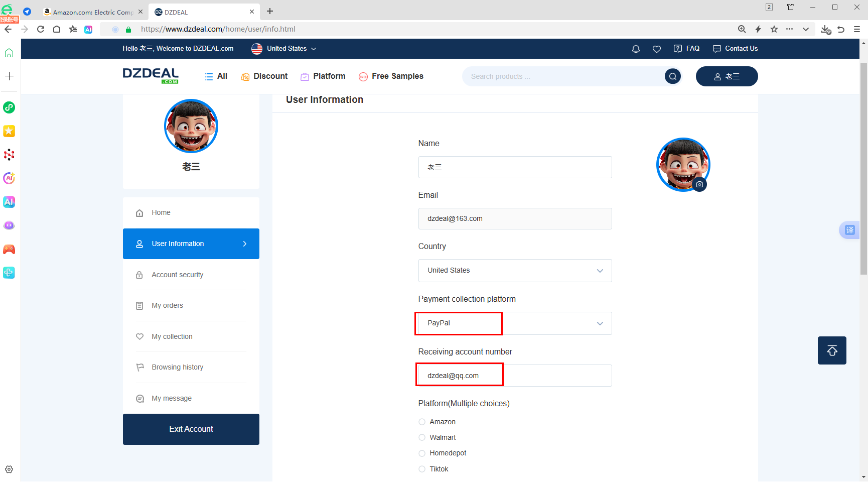The width and height of the screenshot is (868, 482).
Task: Click the Name input field
Action: [515, 167]
